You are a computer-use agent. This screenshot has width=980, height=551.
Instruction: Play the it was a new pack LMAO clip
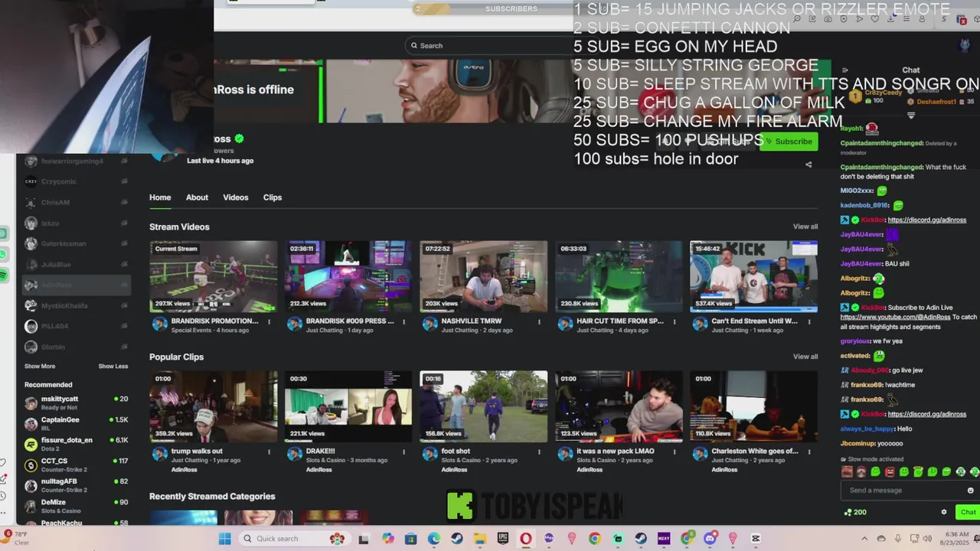click(x=619, y=406)
